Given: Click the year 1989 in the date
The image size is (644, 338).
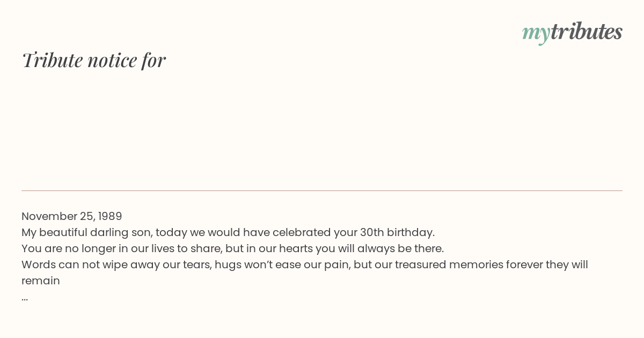Looking at the screenshot, I should pos(110,216).
